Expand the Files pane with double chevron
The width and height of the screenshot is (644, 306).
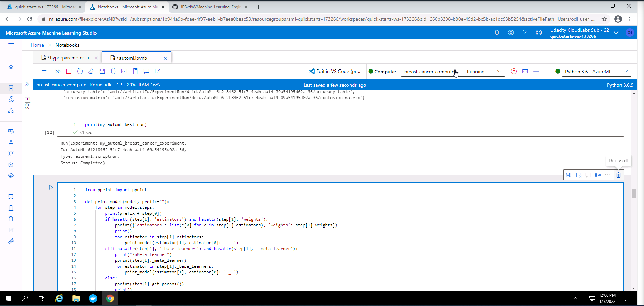27,84
